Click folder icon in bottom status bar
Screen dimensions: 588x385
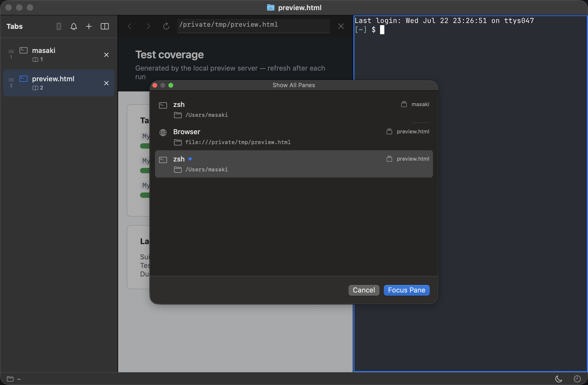click(10, 379)
